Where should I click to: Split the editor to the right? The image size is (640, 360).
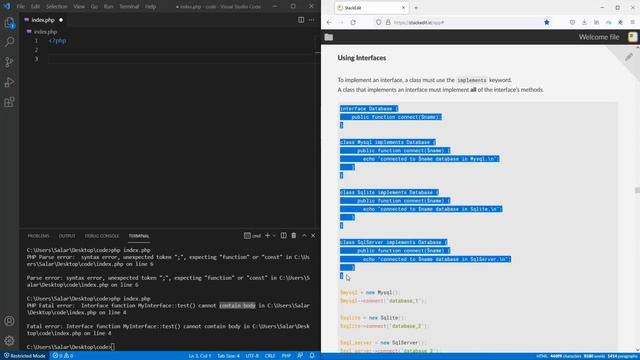[x=301, y=20]
